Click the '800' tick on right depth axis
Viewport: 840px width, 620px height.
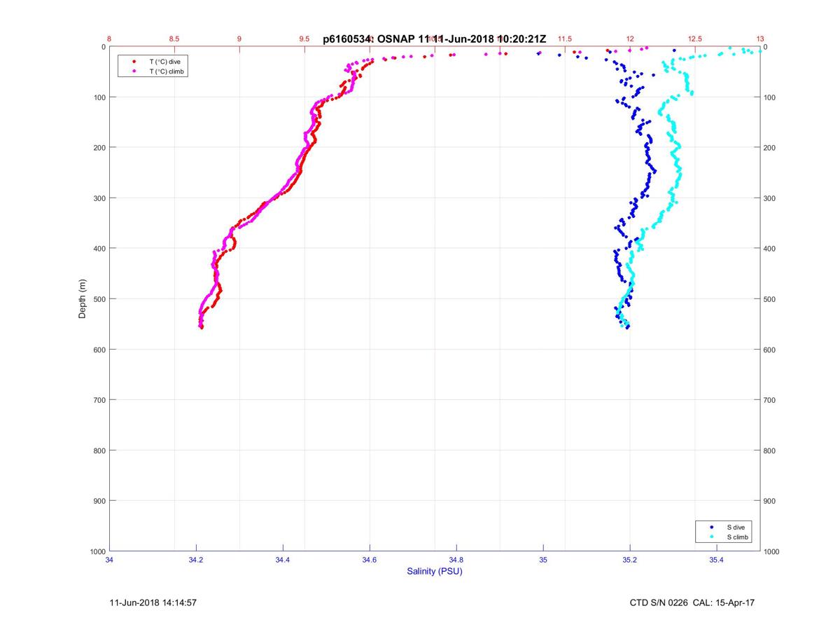click(770, 450)
